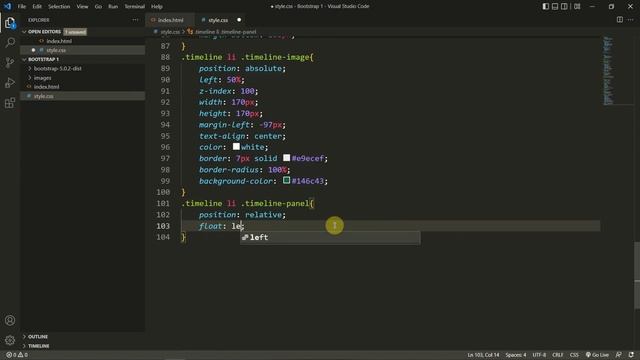640x360 pixels.
Task: Split the editor to the right
Action: (x=620, y=20)
